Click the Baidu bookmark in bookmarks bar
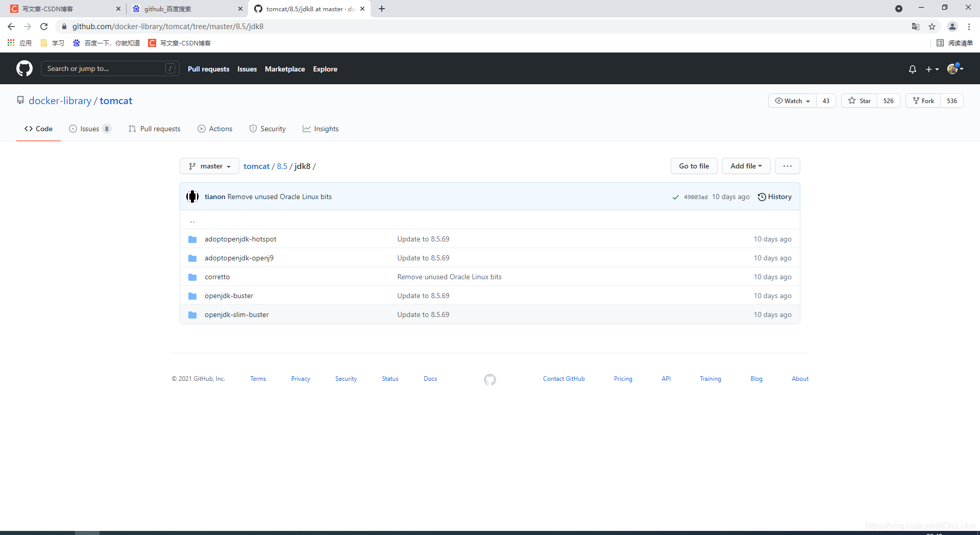The image size is (980, 535). coord(106,43)
